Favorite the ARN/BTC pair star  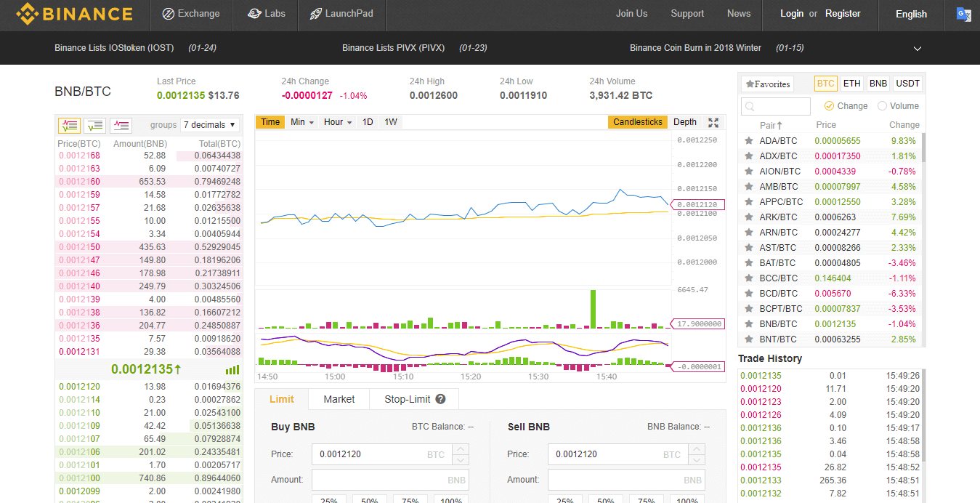748,233
